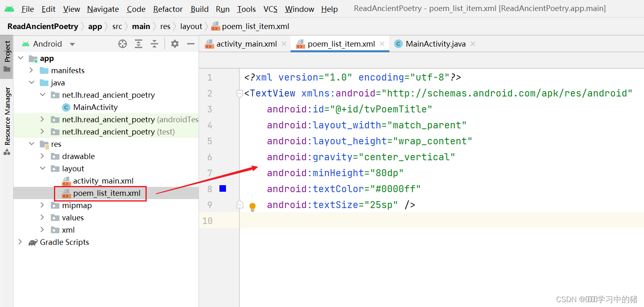The width and height of the screenshot is (644, 307).
Task: Click poem_list_item.xml breadcrumb
Action: pos(250,26)
